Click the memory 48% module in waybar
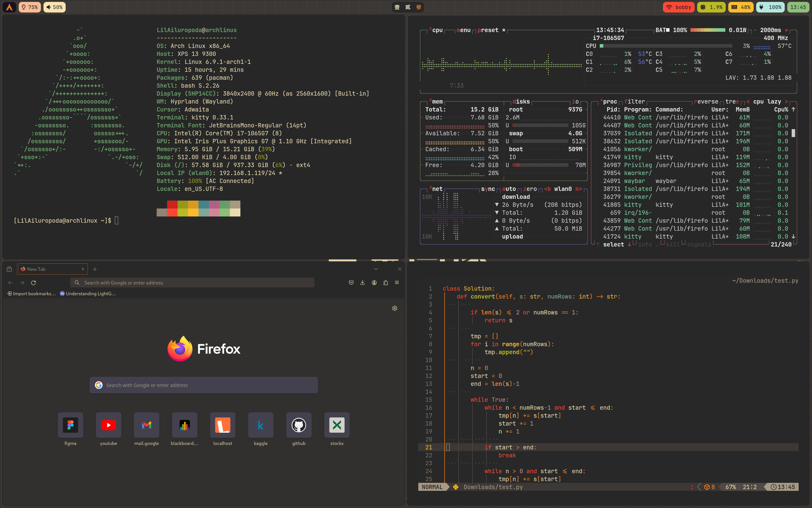Screen dimensions: 812x508 (x=741, y=7)
